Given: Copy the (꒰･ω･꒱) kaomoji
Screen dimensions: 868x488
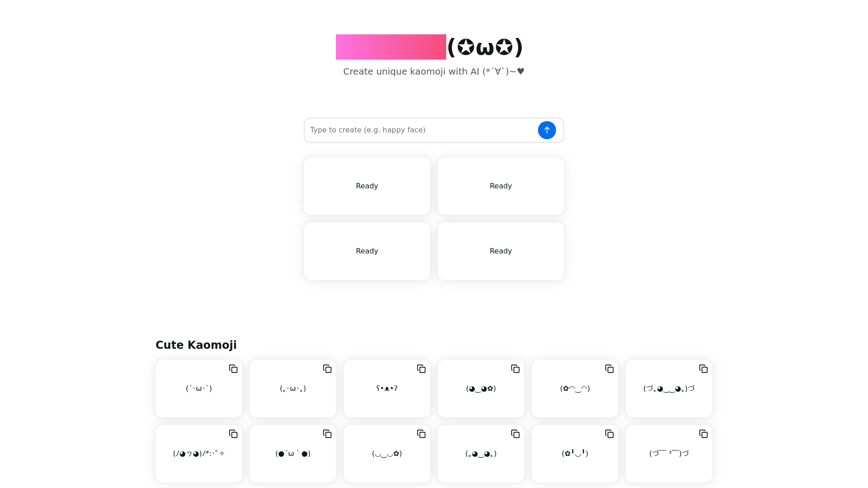Looking at the screenshot, I should pyautogui.click(x=327, y=368).
